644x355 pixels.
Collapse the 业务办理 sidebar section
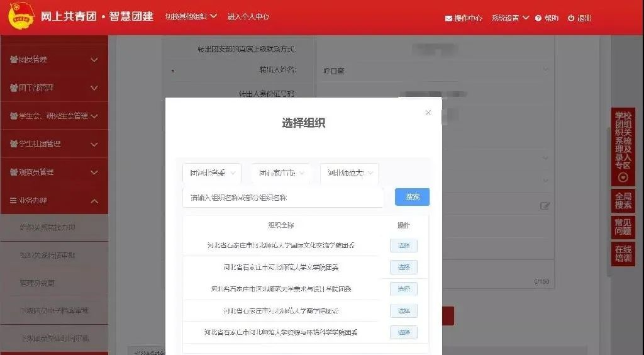tap(94, 201)
